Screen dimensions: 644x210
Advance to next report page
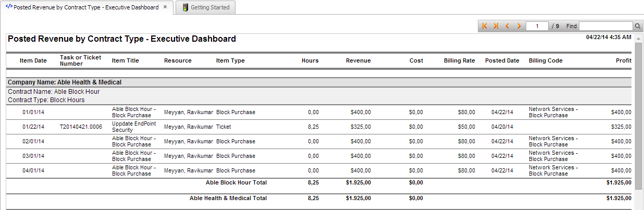[x=519, y=26]
